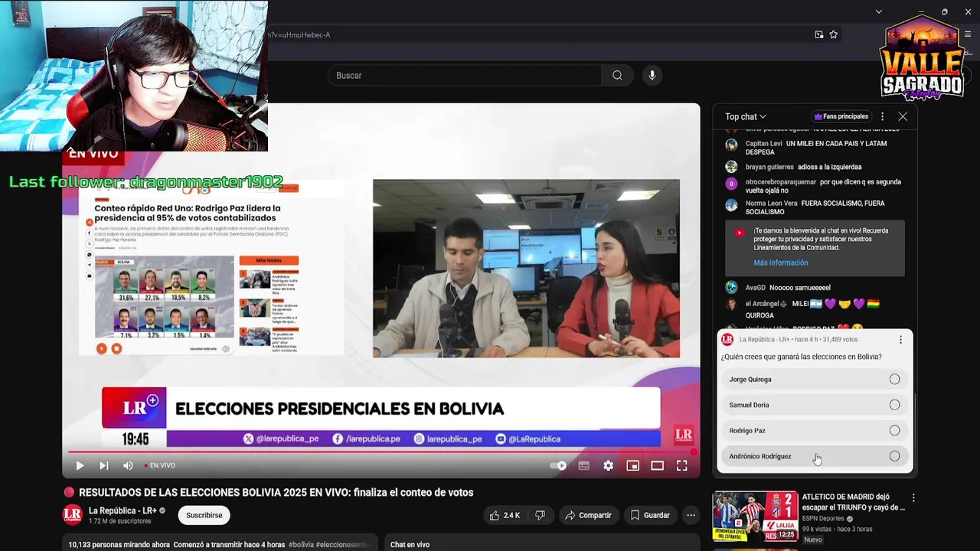
Task: Vote for Samuel Doria in the poll
Action: click(x=815, y=405)
